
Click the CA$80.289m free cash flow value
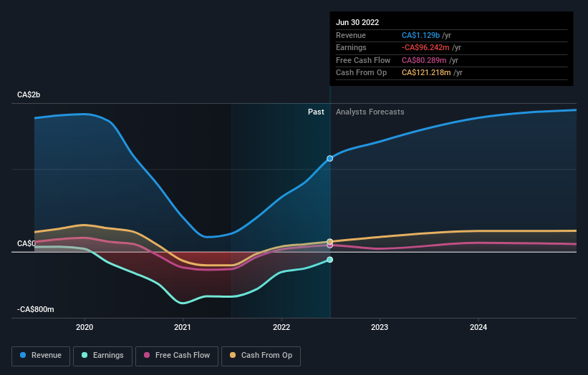point(424,60)
